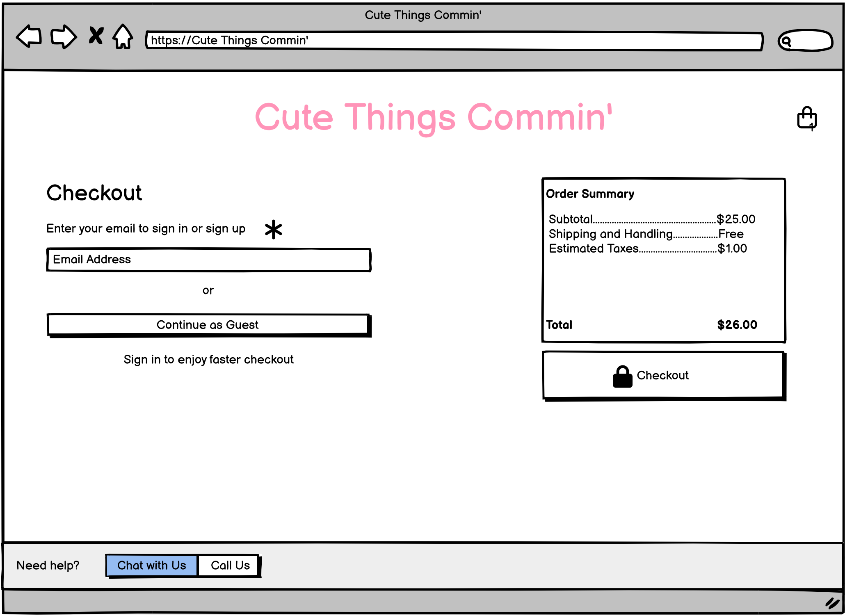
Task: Click the browser forward arrow
Action: tap(64, 37)
